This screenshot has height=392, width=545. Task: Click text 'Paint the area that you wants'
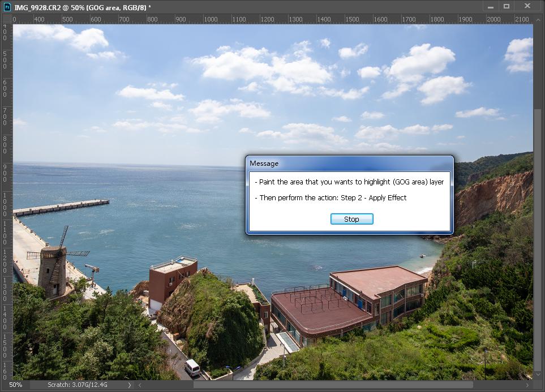[x=306, y=182]
